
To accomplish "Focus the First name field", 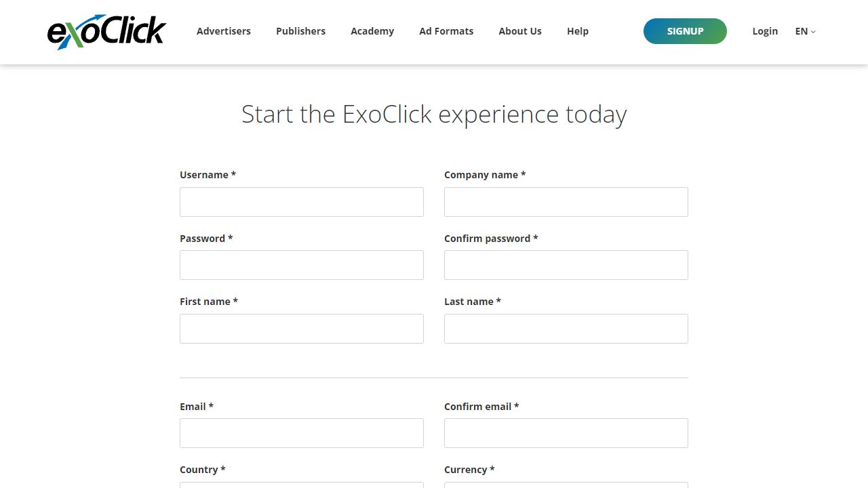I will tap(302, 329).
